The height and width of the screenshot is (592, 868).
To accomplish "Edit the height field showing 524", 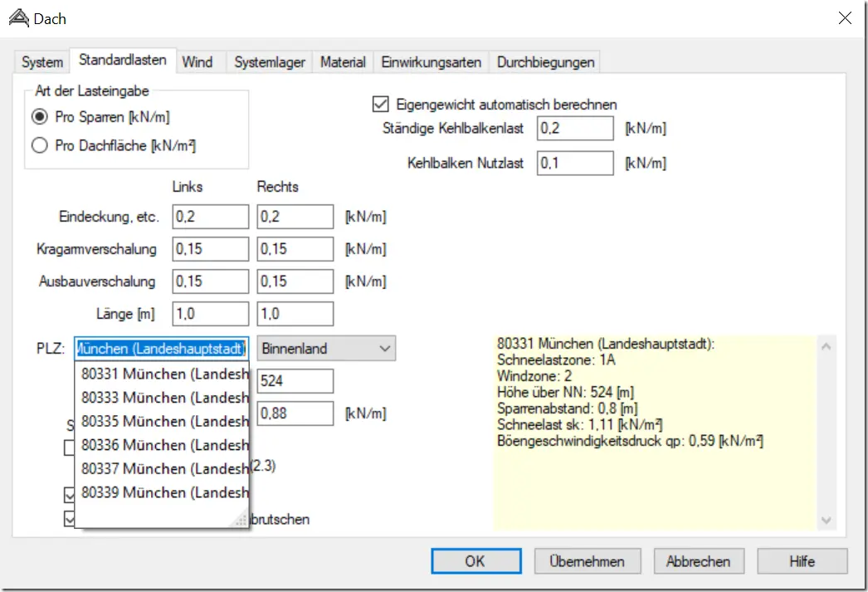I will click(x=295, y=381).
